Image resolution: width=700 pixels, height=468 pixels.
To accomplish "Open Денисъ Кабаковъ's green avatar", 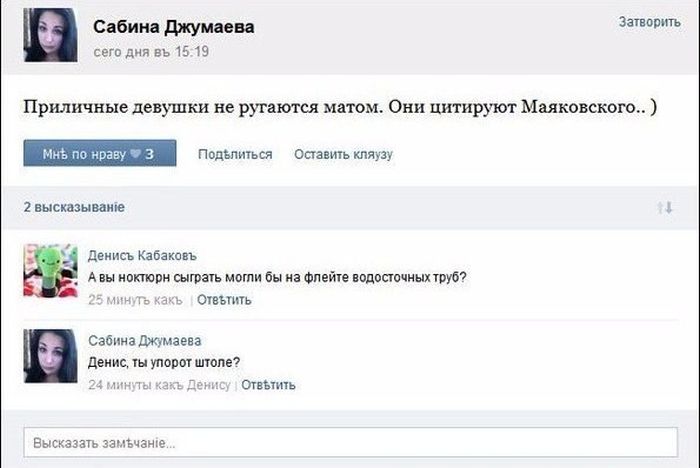I will pyautogui.click(x=50, y=270).
